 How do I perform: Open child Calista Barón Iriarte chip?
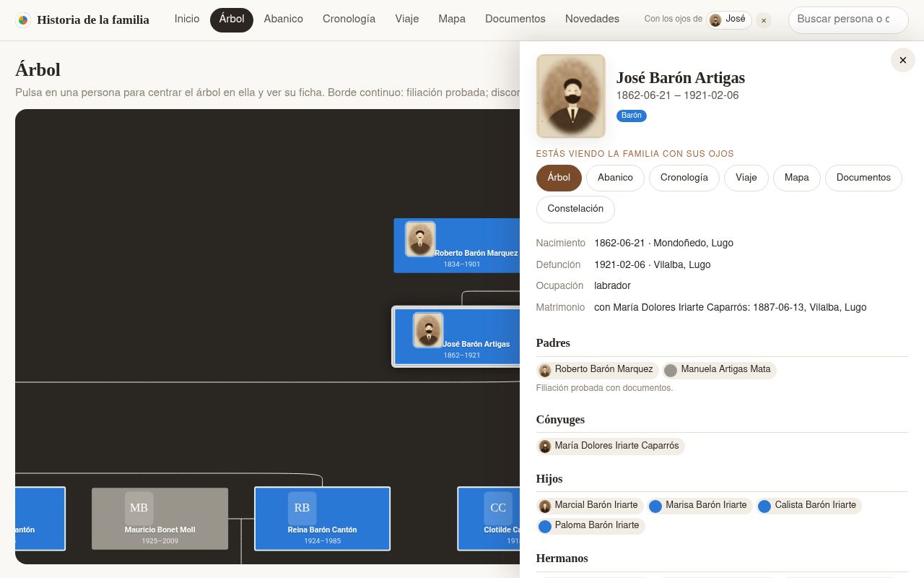[808, 506]
